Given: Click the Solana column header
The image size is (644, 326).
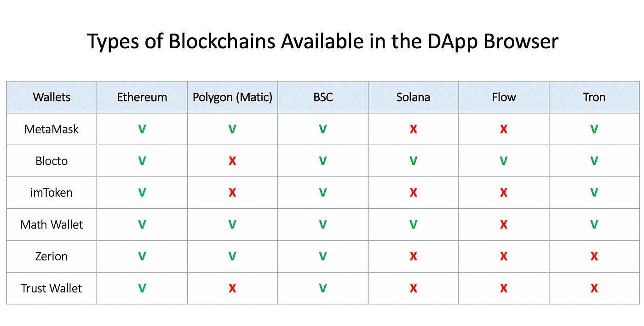Looking at the screenshot, I should (x=413, y=97).
